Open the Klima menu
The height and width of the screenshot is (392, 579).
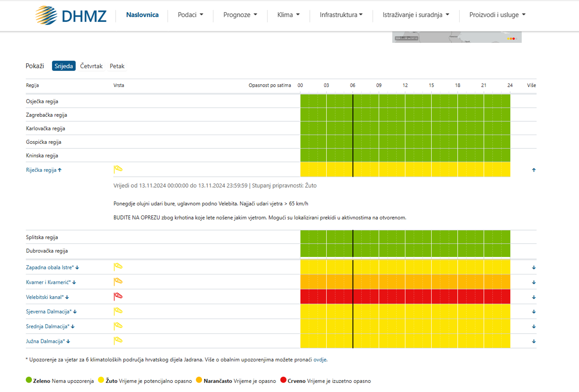click(x=288, y=15)
